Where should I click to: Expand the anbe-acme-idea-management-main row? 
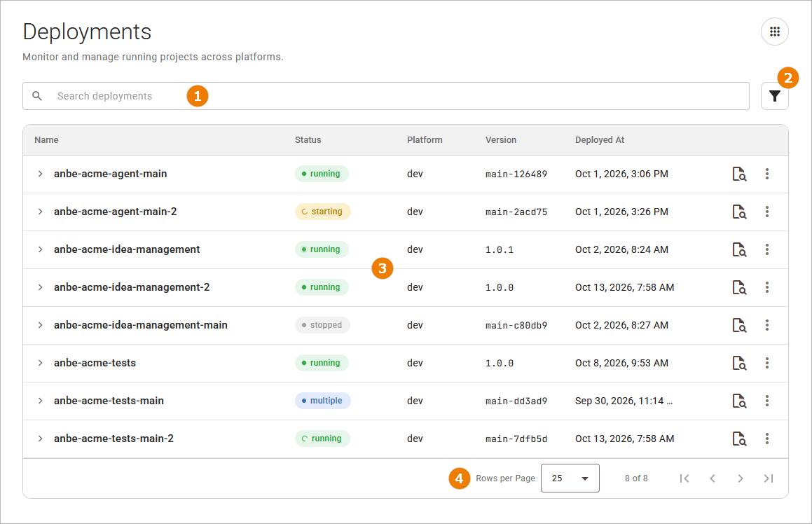pos(40,325)
